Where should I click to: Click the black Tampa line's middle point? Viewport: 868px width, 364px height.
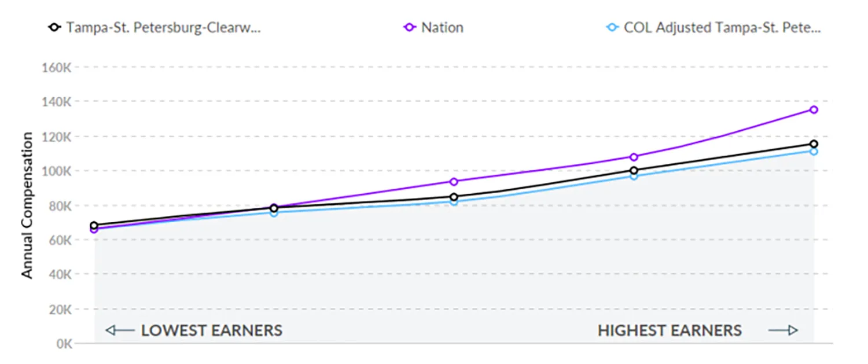pos(454,197)
